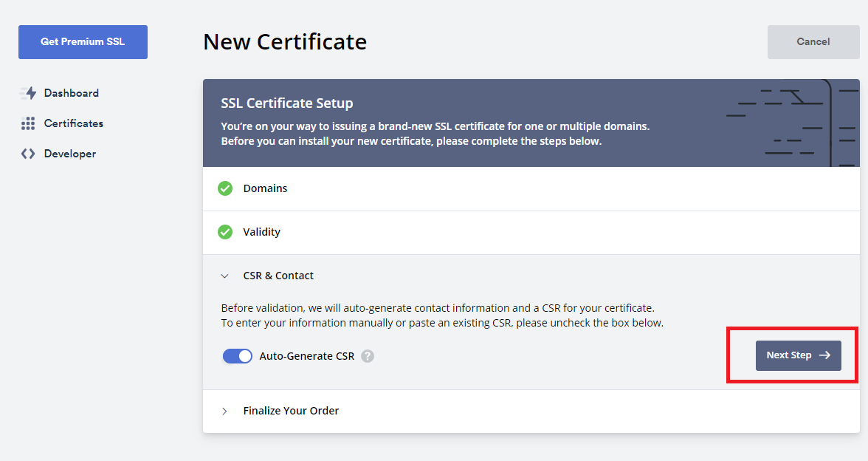Screen dimensions: 868x461
Task: Proceed with the Next Step button
Action: point(799,356)
